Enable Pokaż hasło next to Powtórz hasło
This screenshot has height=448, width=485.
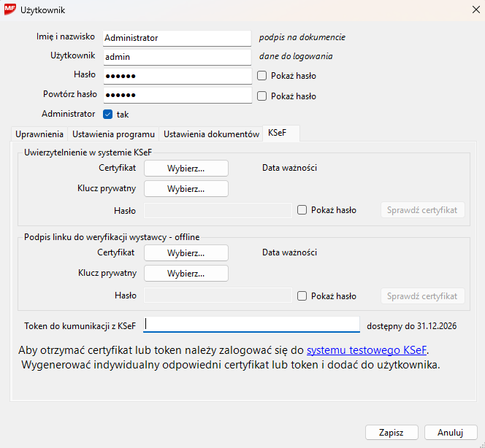(262, 96)
